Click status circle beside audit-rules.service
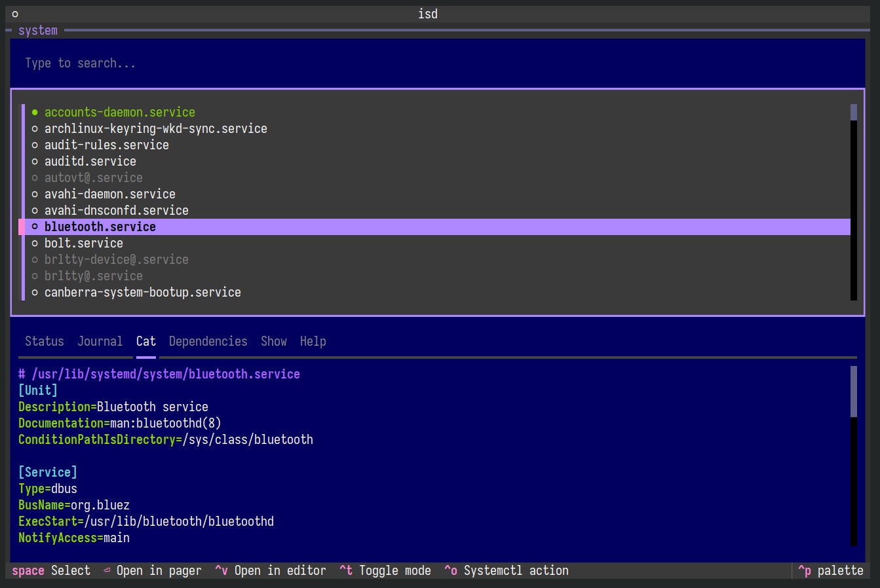Screen dimensions: 880x588 pos(35,145)
